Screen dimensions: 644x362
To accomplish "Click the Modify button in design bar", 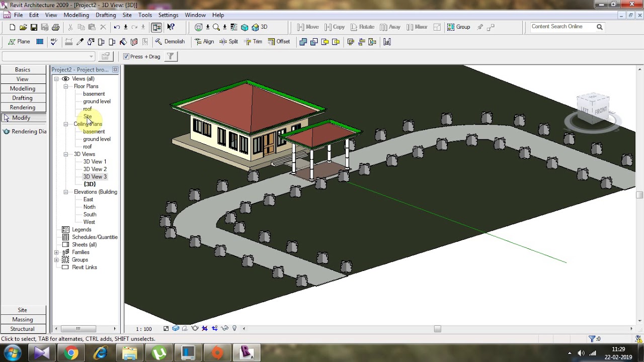I will pyautogui.click(x=23, y=118).
